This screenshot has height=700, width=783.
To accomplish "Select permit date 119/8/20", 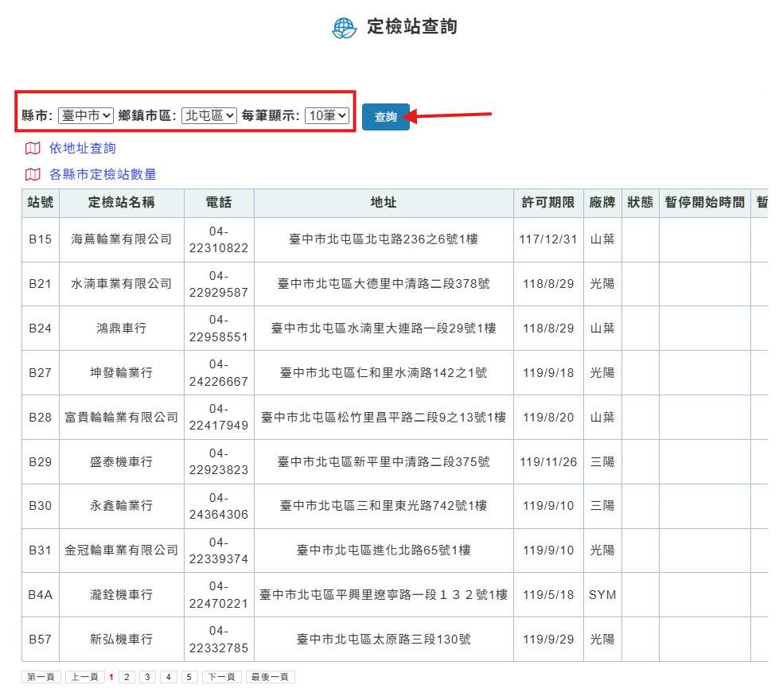I will [548, 418].
